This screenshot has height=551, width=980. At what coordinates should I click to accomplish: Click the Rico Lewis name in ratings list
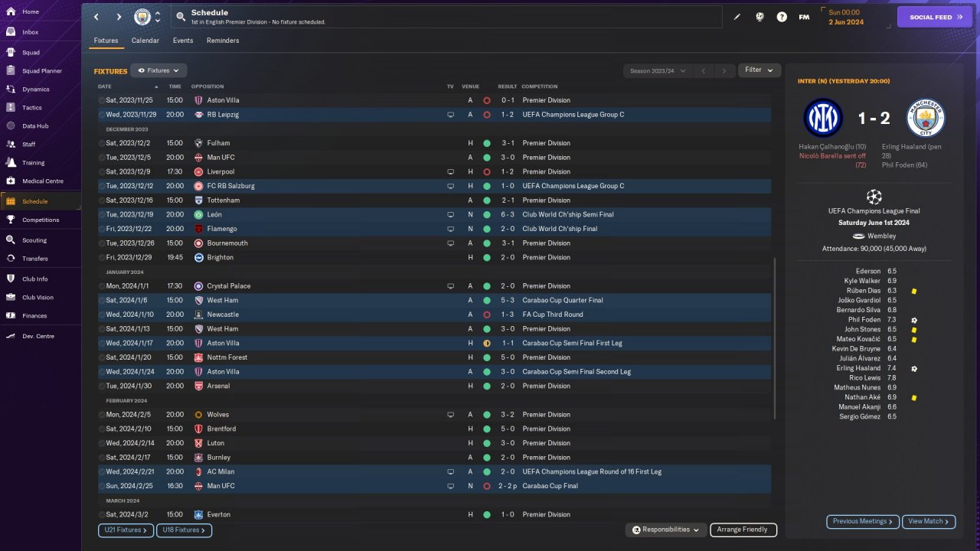point(865,378)
